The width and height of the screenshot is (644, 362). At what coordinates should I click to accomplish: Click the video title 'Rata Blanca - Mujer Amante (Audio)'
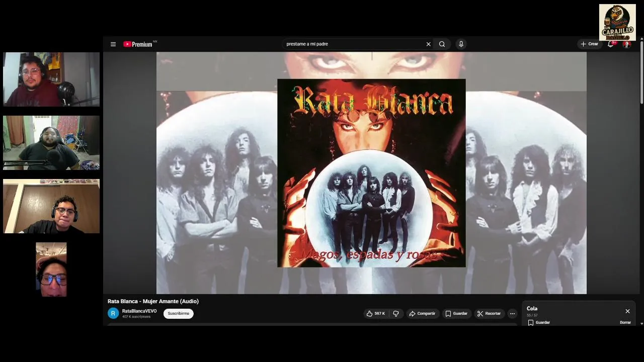[153, 301]
